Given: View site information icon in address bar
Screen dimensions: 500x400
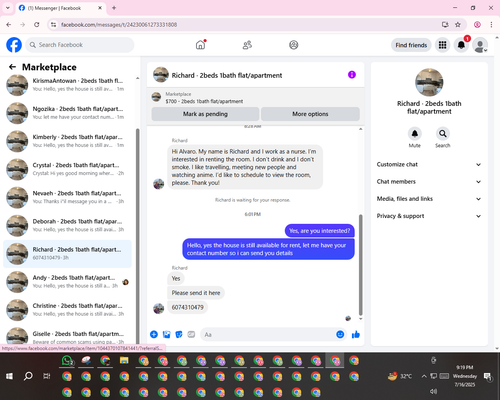Looking at the screenshot, I should click(53, 25).
